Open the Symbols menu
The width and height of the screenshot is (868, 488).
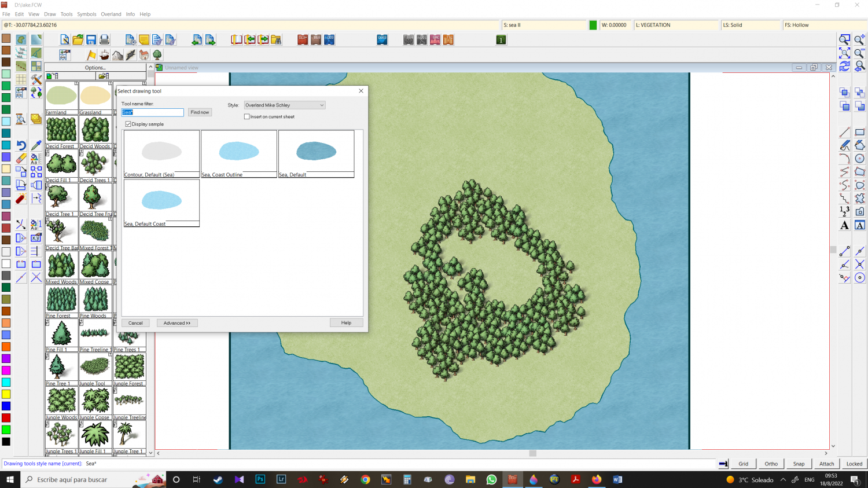pos(87,14)
